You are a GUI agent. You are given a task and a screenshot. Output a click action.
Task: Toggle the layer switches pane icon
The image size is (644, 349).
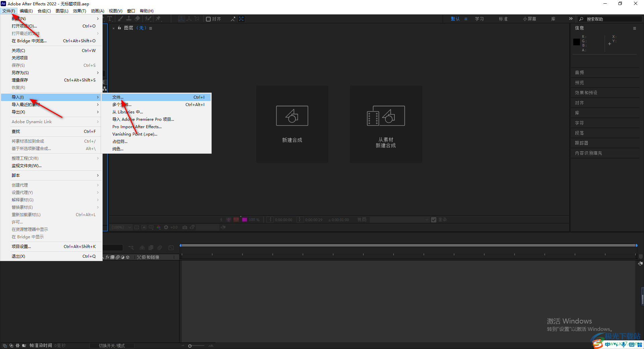point(5,346)
